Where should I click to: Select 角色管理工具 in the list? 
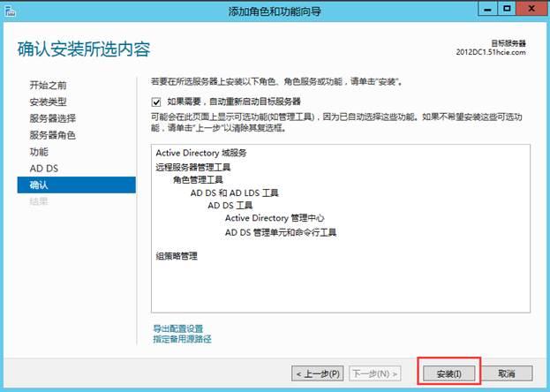coord(198,180)
